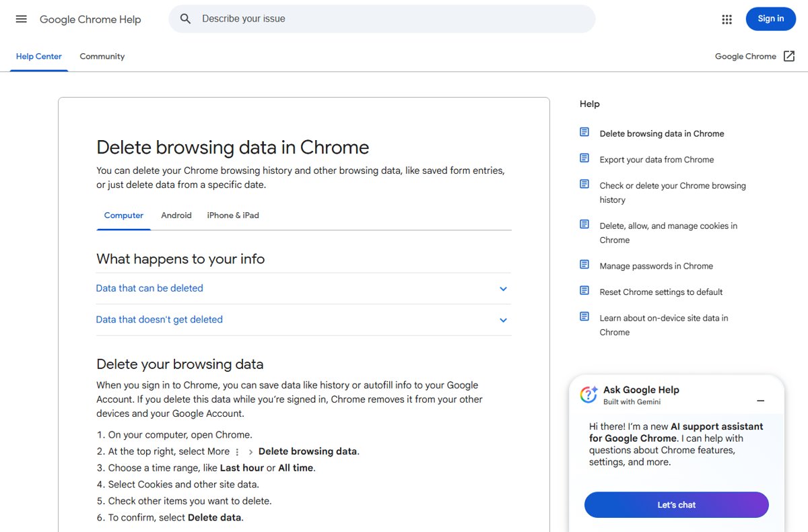
Task: Click step 'Check other items you want to delete.'
Action: point(190,501)
